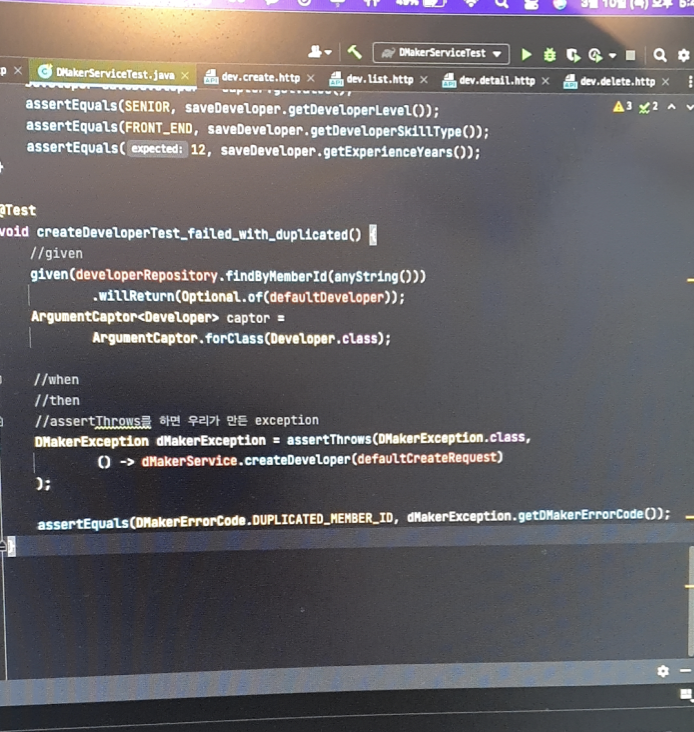Screen dimensions: 694x732
Task: Click the dev.detail.http API file icon
Action: coord(449,81)
